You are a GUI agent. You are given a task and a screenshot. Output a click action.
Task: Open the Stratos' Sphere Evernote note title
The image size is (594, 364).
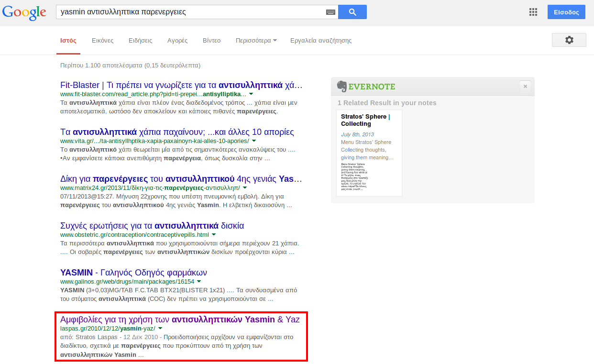coord(365,120)
